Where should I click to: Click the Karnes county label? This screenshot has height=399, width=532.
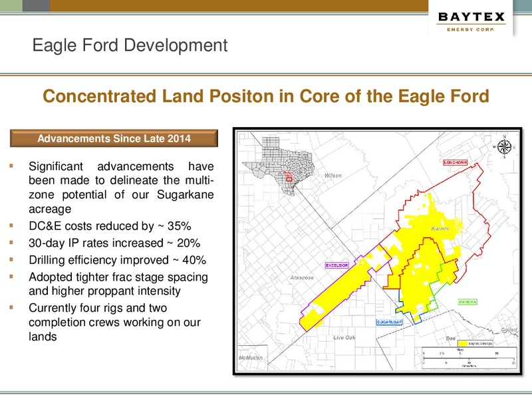pos(440,228)
